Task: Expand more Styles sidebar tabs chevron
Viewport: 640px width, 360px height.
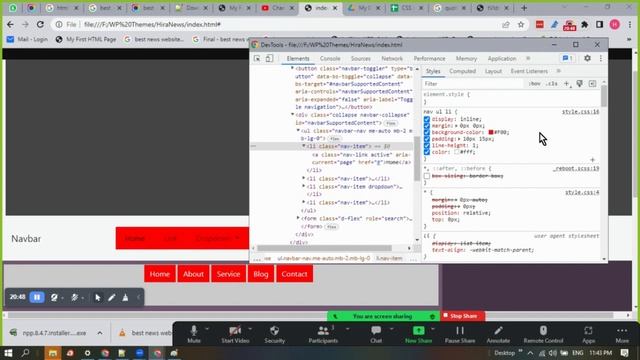Action: (559, 71)
